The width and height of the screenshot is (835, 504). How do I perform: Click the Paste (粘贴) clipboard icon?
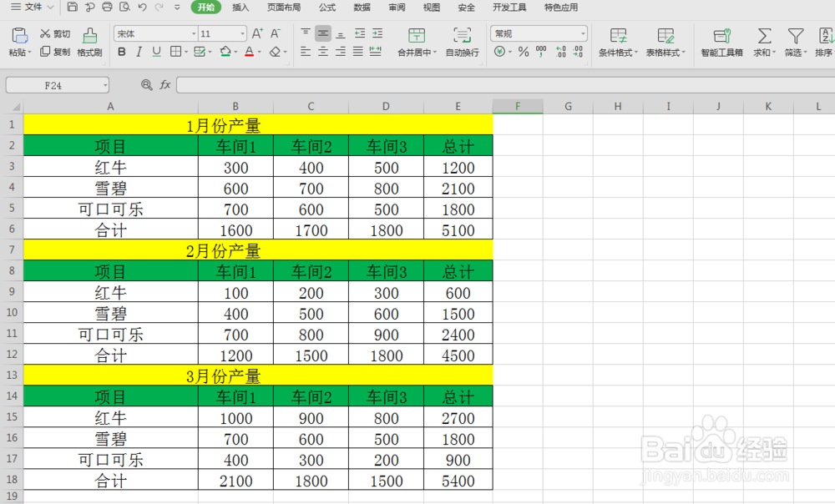click(x=20, y=36)
